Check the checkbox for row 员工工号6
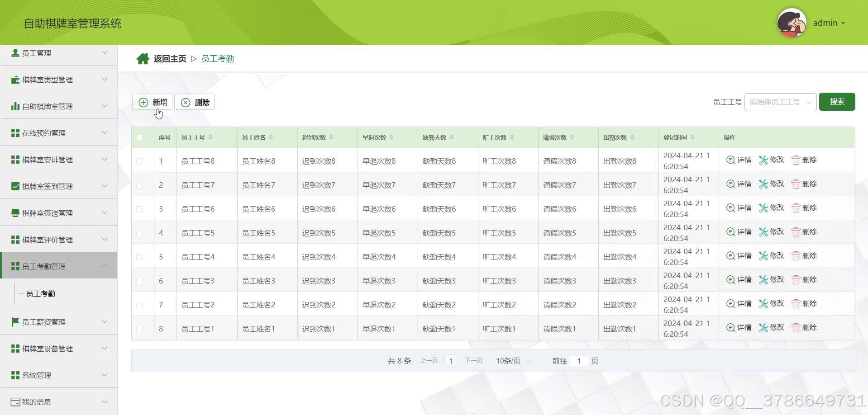This screenshot has height=415, width=868. (139, 209)
